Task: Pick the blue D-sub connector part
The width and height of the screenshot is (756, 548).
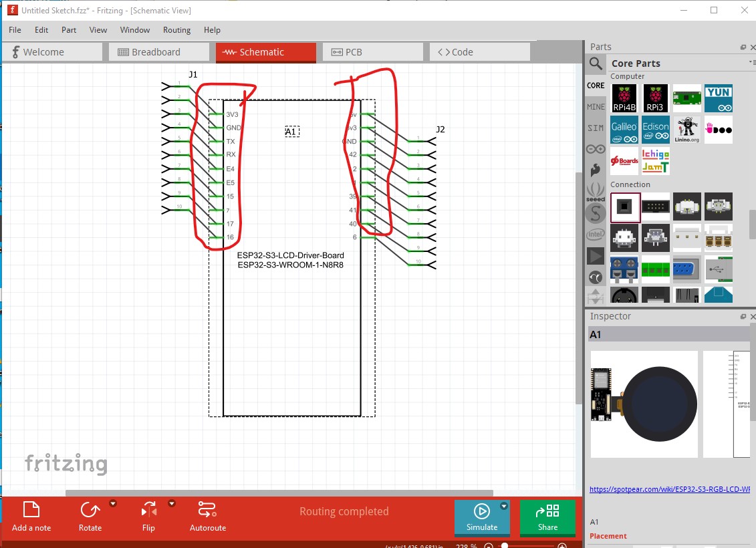Action: 687,269
